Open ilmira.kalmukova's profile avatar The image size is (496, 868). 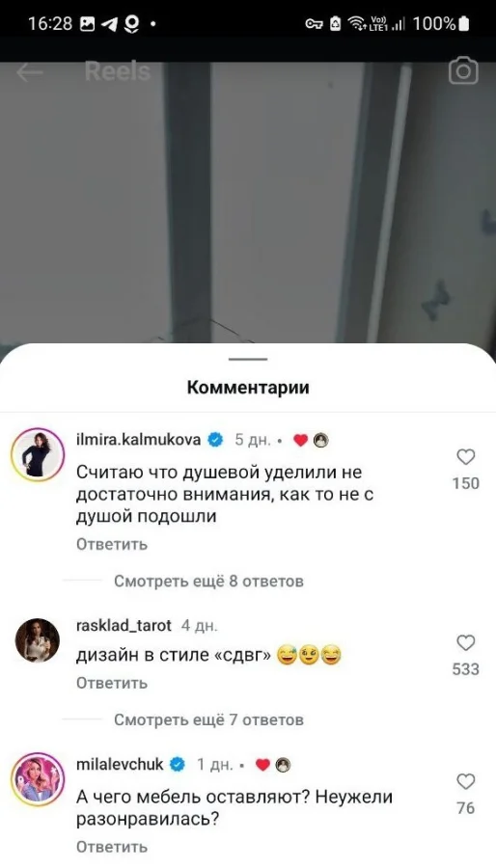coord(38,454)
